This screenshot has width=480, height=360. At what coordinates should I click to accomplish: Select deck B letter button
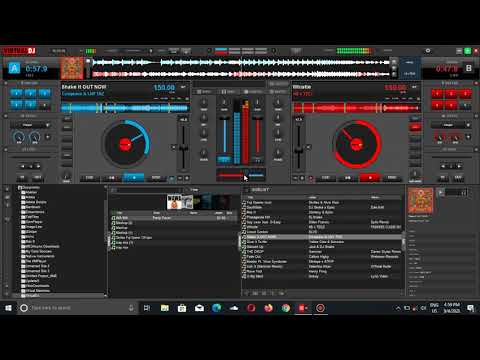pos(468,68)
